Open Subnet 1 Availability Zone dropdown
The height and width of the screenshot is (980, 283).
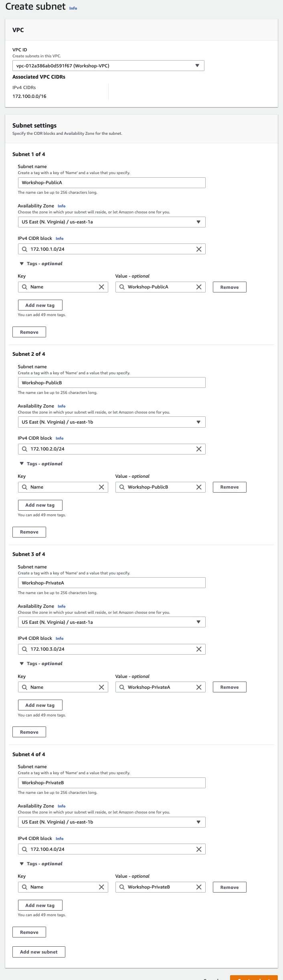point(111,222)
